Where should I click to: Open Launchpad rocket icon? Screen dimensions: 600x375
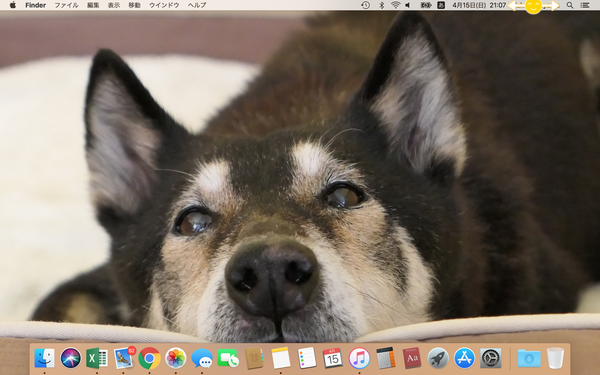[438, 359]
